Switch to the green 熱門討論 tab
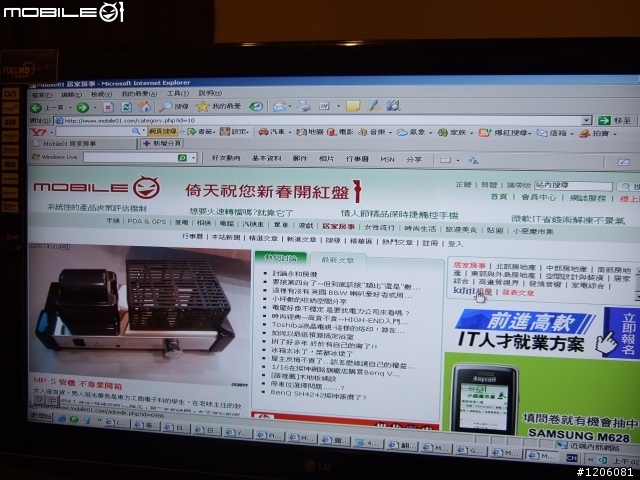The width and height of the screenshot is (640, 480). tap(280, 258)
